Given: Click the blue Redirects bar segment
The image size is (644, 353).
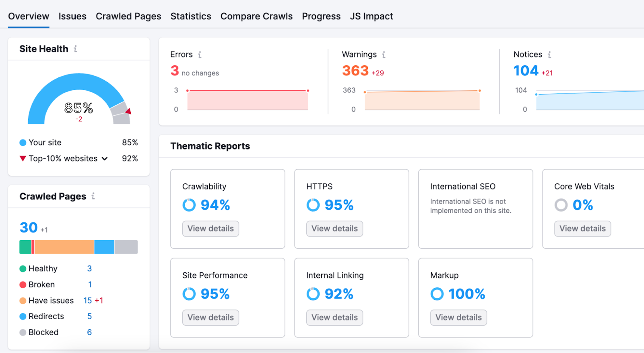Looking at the screenshot, I should click(x=104, y=247).
